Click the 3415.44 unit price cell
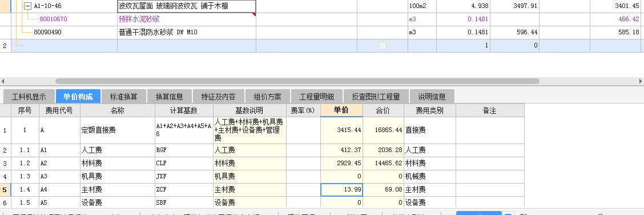644x215 pixels. pos(341,130)
